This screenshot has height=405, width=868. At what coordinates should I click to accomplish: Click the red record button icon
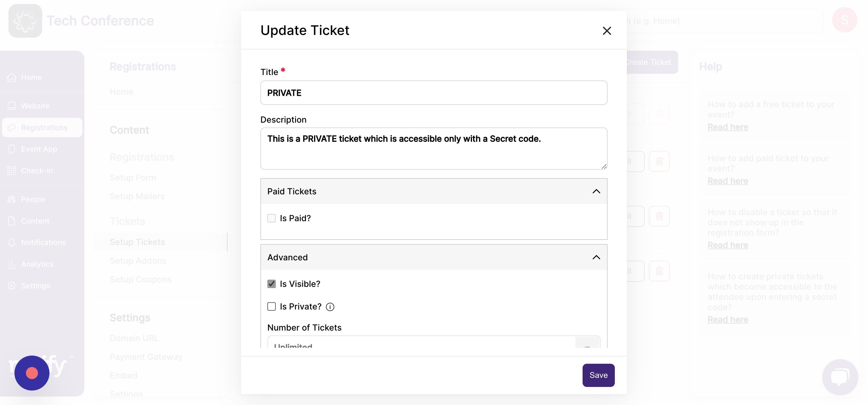(x=32, y=373)
